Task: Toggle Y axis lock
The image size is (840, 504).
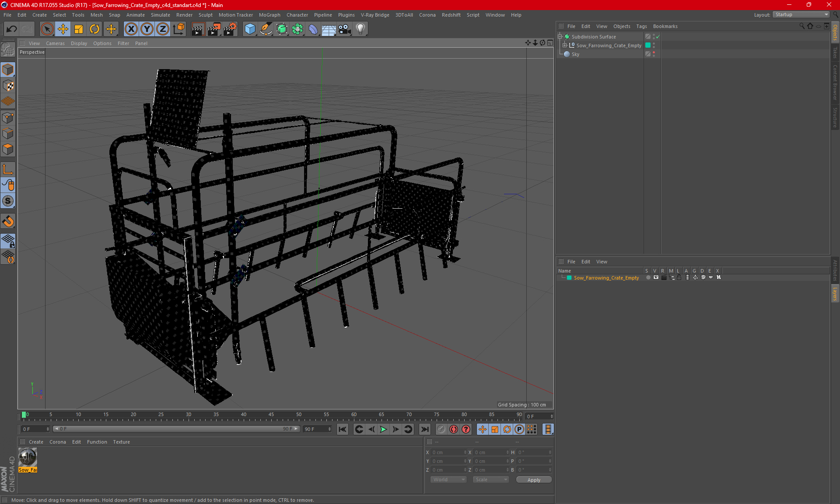Action: tap(147, 29)
